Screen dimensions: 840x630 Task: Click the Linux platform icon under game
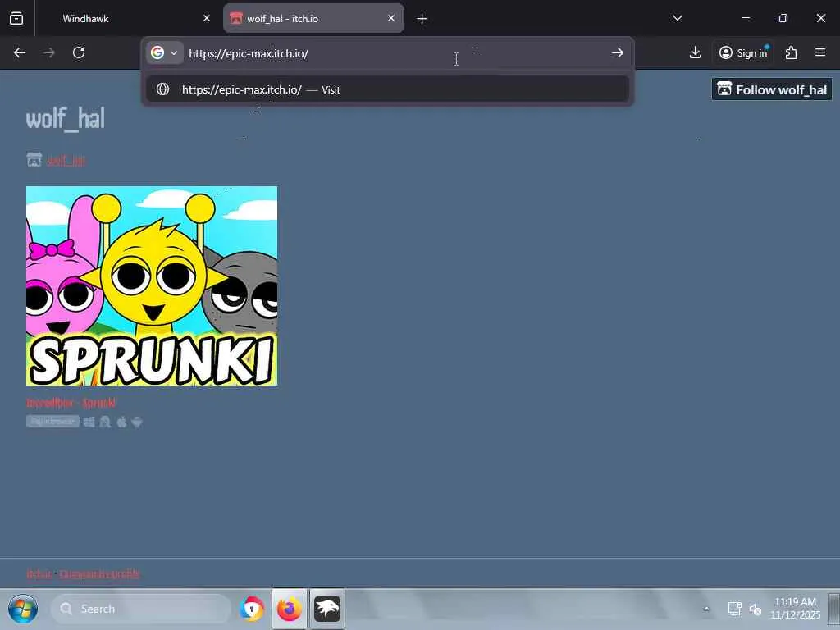105,422
